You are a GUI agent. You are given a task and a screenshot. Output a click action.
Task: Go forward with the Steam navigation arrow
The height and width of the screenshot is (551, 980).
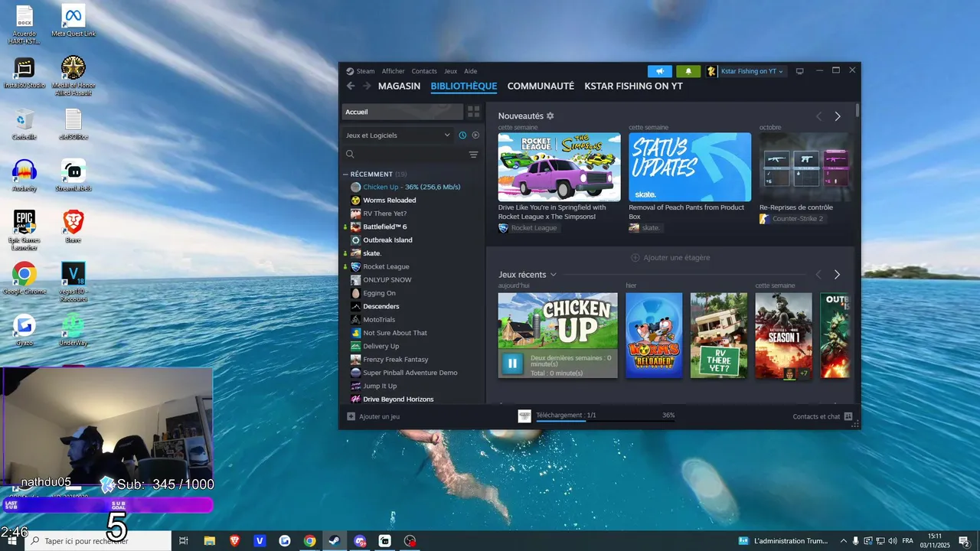(x=367, y=86)
